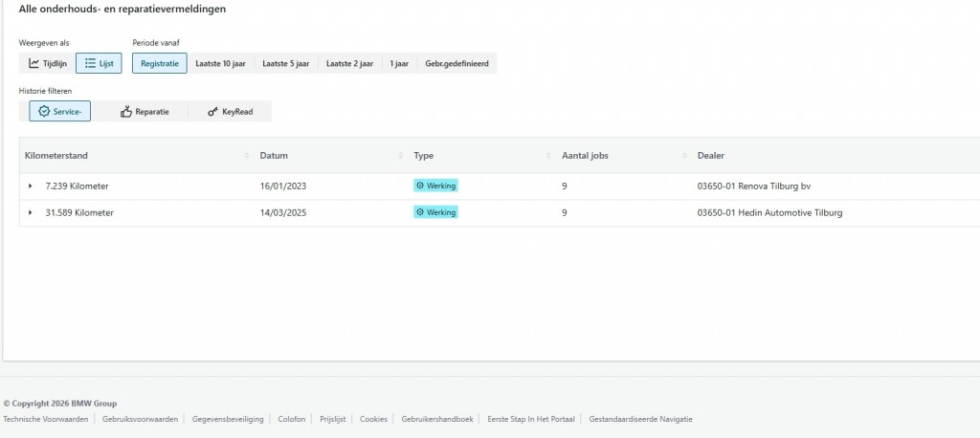The width and height of the screenshot is (980, 438).
Task: Toggle the Service- filter badge icon
Action: (44, 111)
